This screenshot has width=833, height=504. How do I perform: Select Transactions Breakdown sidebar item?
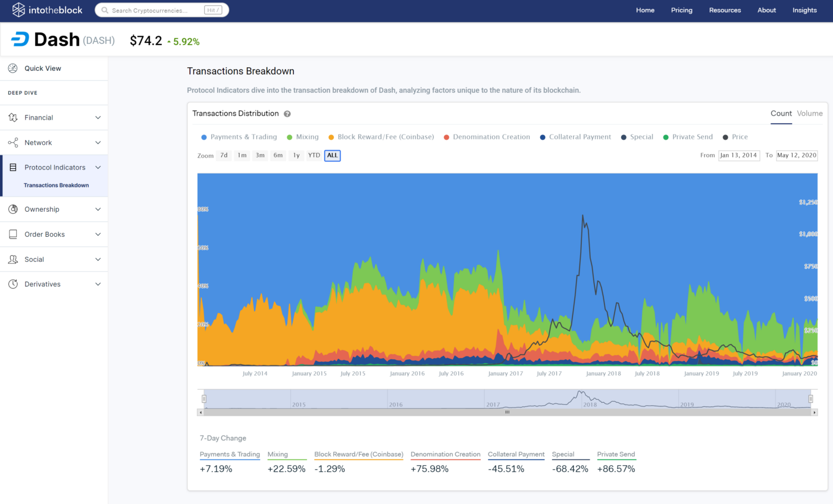point(57,185)
